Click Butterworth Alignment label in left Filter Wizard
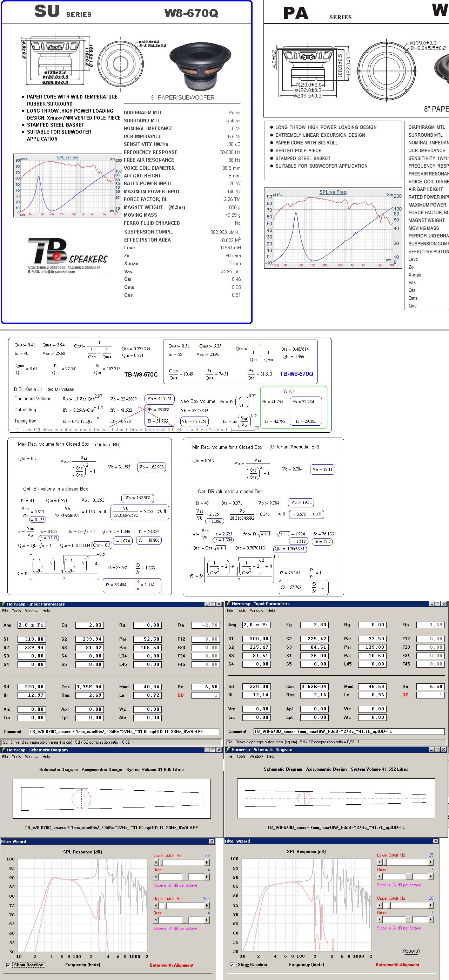This screenshot has height=980, width=449. click(x=172, y=965)
